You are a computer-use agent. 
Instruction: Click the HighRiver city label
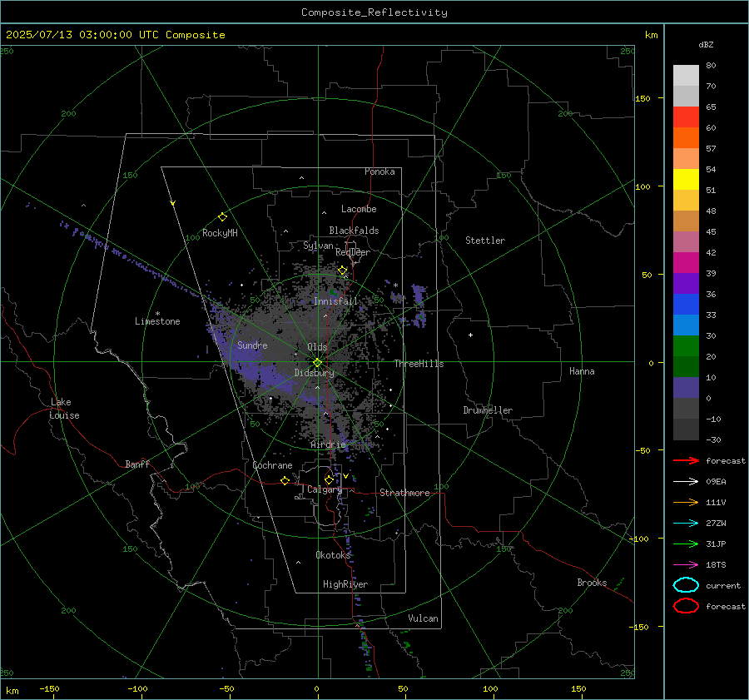(345, 584)
